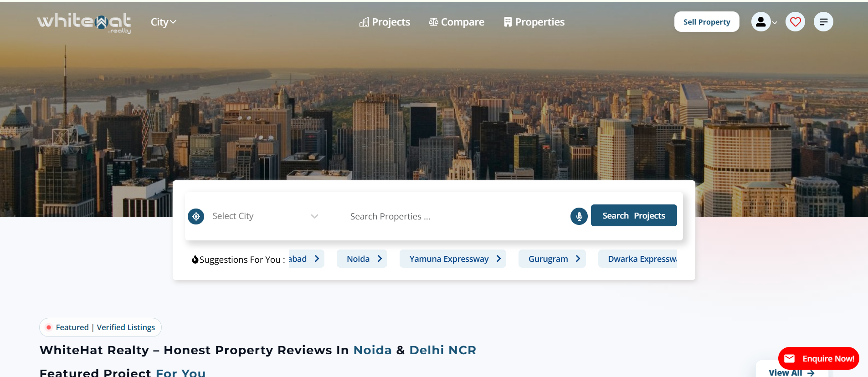Select the Noida suggestion chip

[362, 259]
